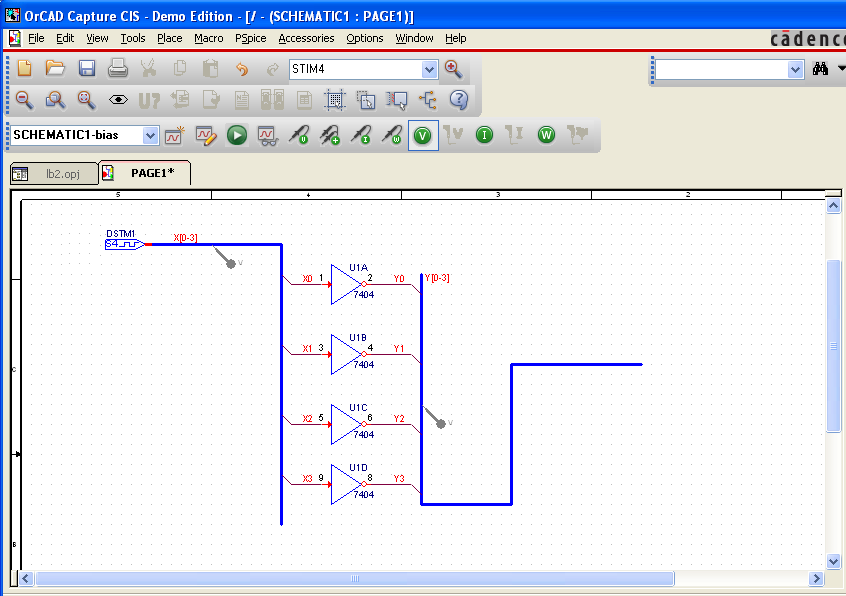The image size is (846, 596).
Task: Click the STIM4 part input field
Action: [356, 69]
